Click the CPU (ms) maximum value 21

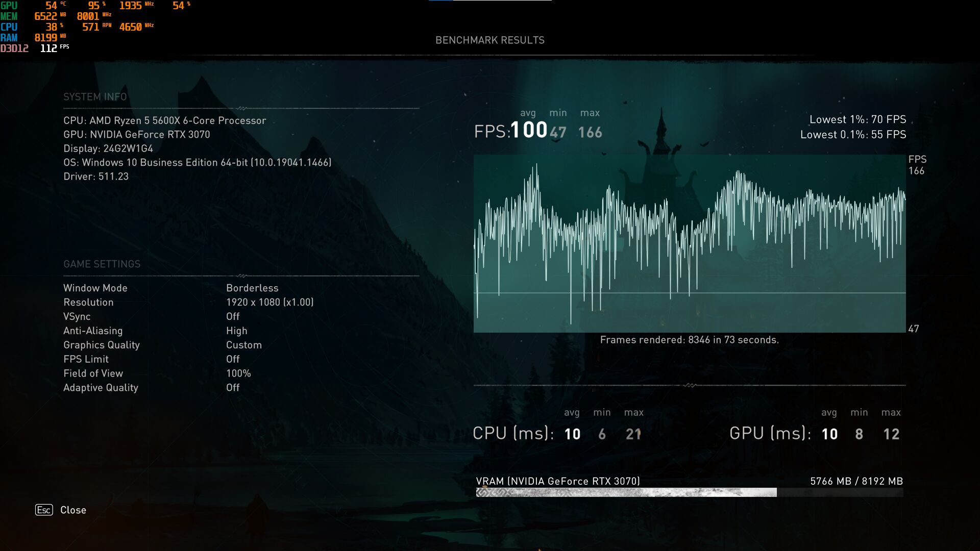point(633,434)
